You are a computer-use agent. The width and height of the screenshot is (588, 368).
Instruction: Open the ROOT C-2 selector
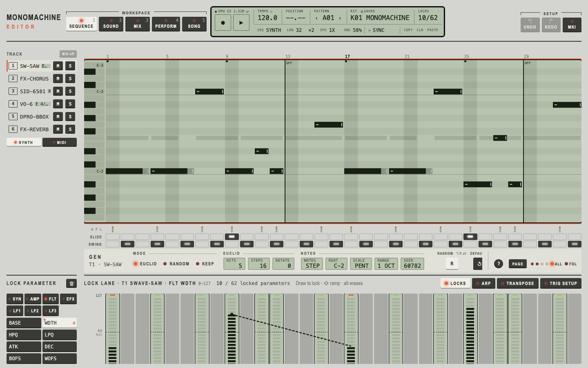pos(336,264)
